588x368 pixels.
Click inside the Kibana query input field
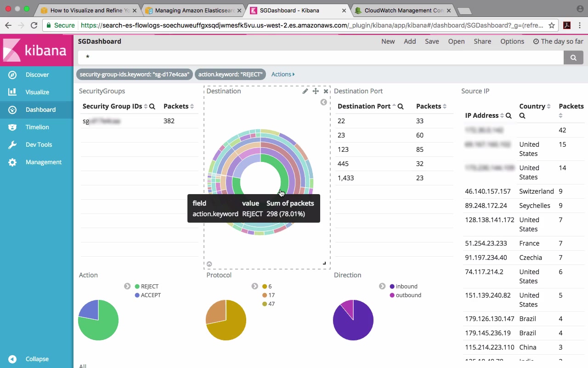tap(321, 57)
